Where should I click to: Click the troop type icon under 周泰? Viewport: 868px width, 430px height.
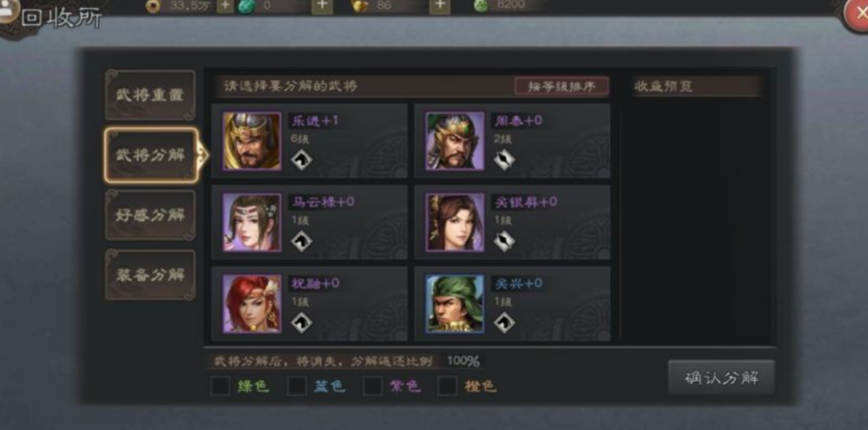(504, 160)
